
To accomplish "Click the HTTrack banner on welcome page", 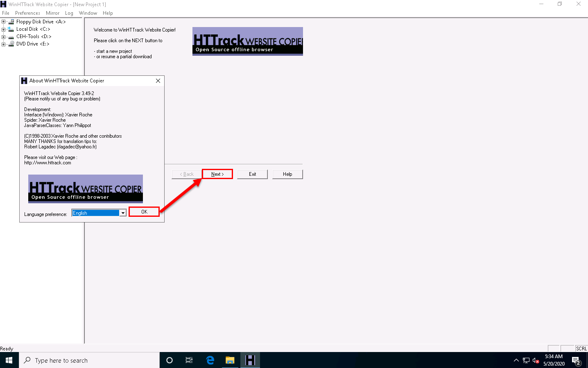I will (x=248, y=41).
